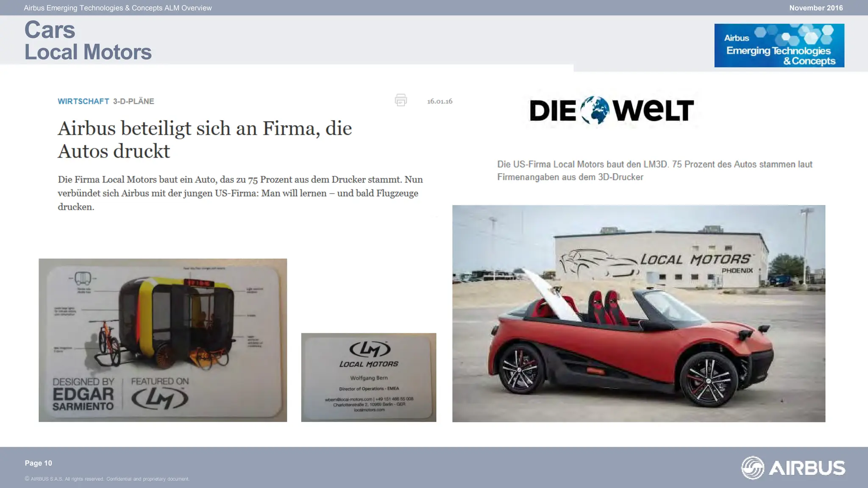Click the LM logo beside 'Featured on'
The image size is (868, 488).
click(x=160, y=398)
